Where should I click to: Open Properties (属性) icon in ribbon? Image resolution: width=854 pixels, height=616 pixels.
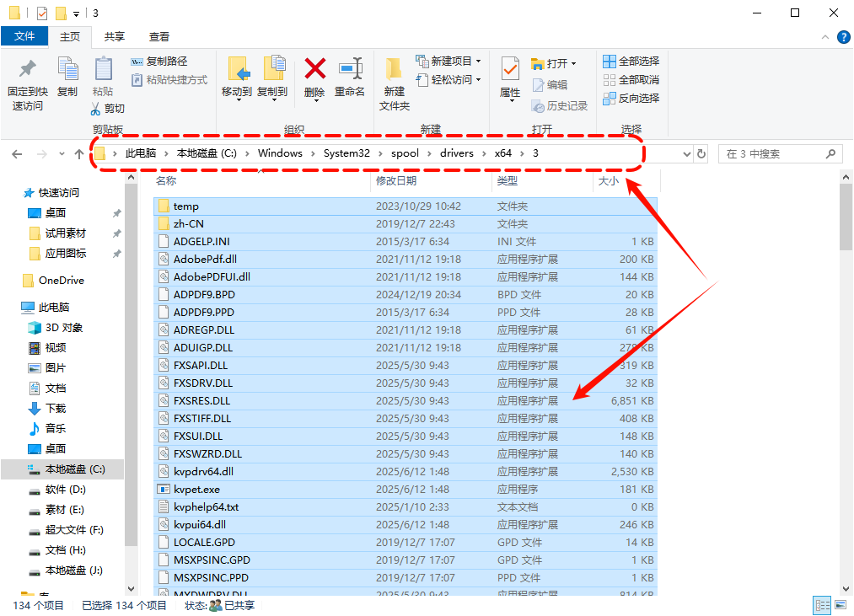click(510, 69)
